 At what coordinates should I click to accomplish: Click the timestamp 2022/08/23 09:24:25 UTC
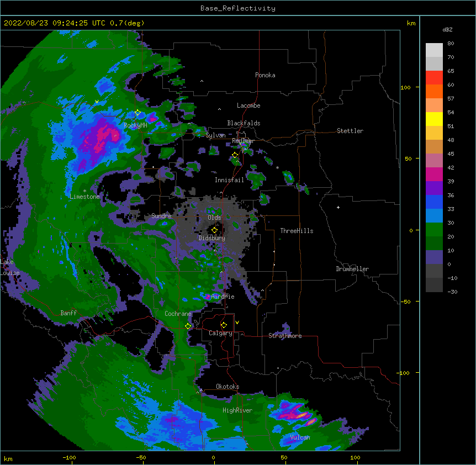55,23
